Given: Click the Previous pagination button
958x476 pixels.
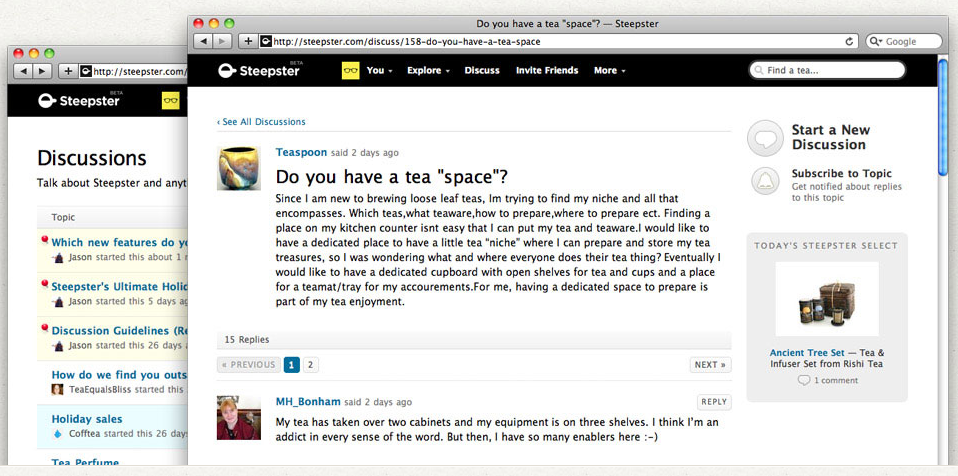Looking at the screenshot, I should (x=249, y=365).
